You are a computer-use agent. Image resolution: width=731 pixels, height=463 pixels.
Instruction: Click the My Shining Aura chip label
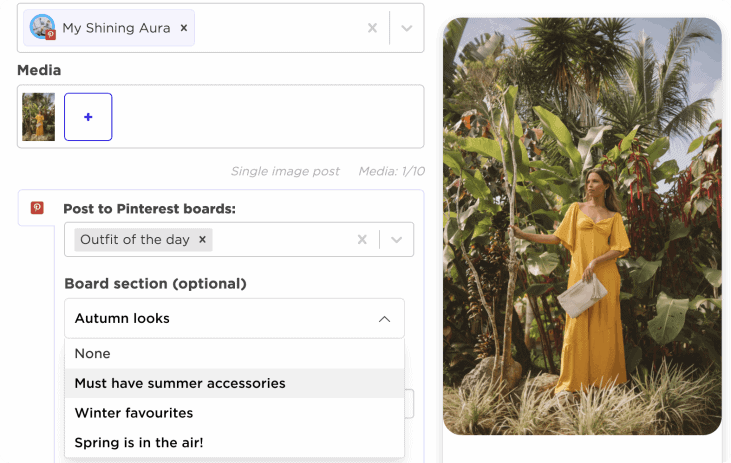pos(116,28)
